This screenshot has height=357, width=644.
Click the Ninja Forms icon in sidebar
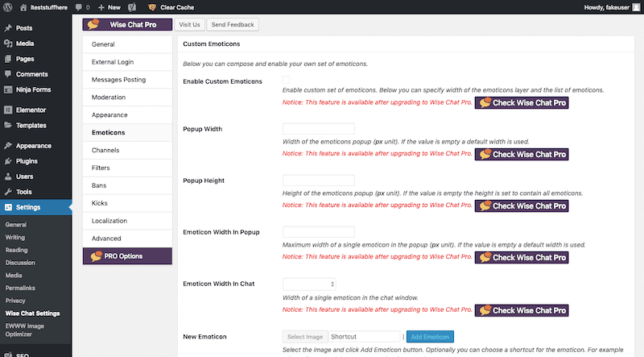tap(8, 89)
